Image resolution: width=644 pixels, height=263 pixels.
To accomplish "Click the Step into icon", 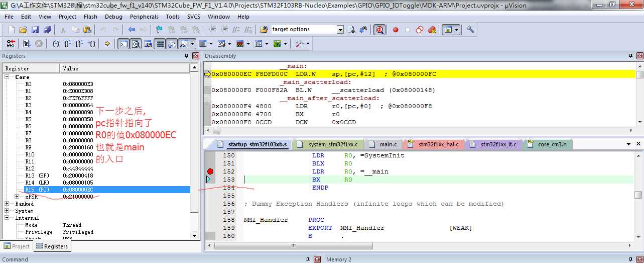I will pyautogui.click(x=56, y=44).
